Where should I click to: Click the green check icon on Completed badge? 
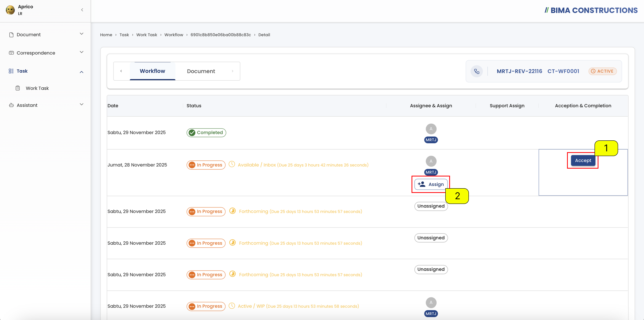coord(192,133)
